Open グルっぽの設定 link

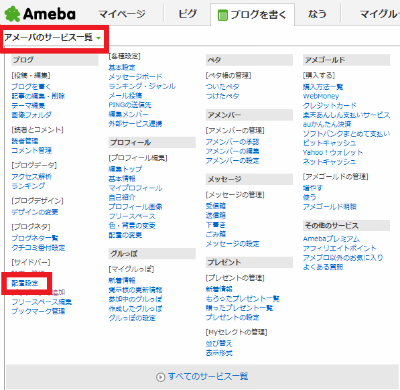tap(132, 318)
